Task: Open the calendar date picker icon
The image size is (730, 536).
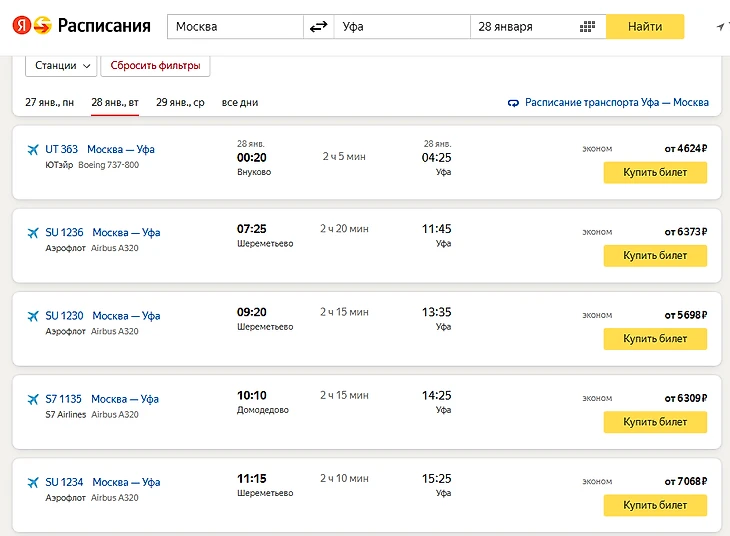Action: coord(588,27)
